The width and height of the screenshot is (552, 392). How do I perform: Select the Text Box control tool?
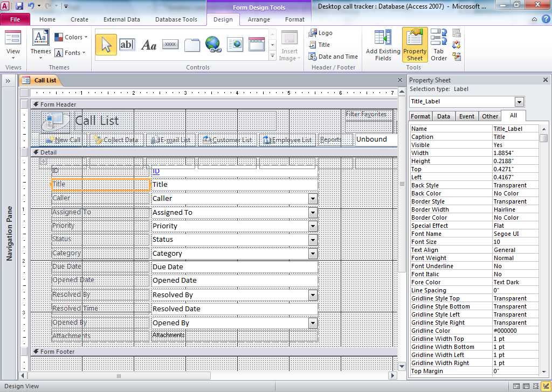point(127,45)
